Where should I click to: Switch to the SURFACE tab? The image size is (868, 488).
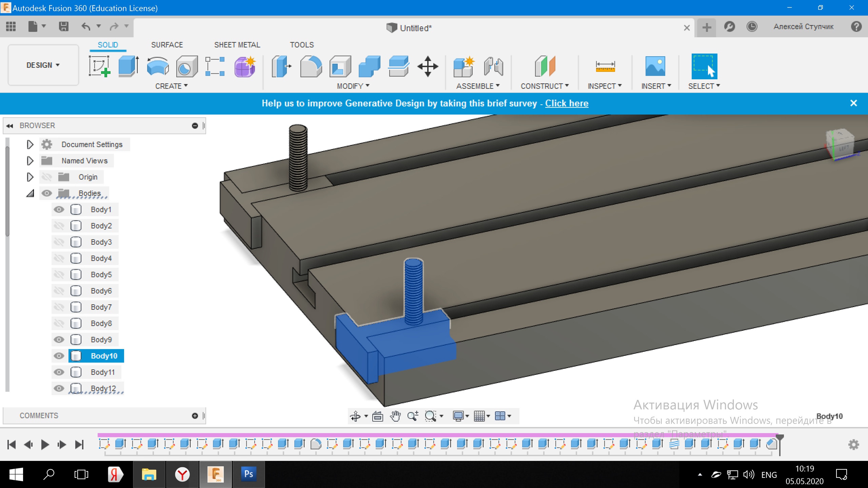(x=167, y=45)
